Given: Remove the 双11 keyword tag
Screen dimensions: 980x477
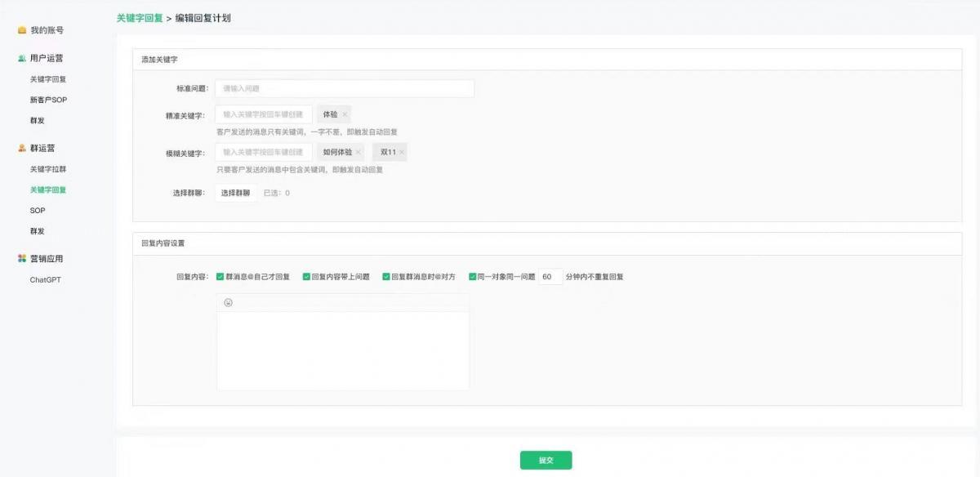Looking at the screenshot, I should click(401, 152).
